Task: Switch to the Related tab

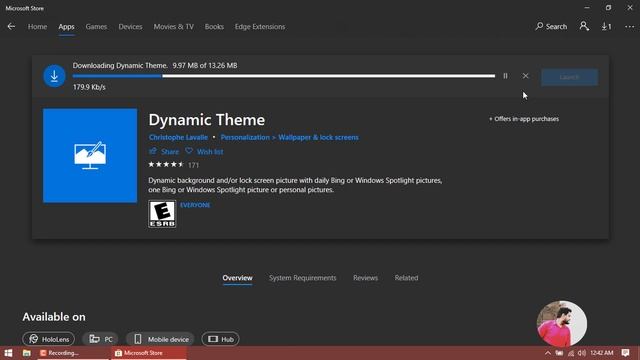Action: (406, 278)
